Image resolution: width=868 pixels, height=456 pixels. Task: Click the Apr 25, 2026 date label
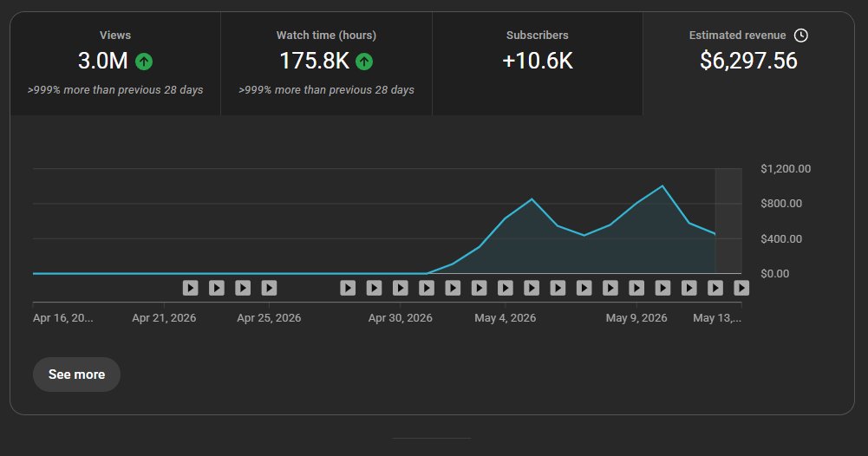point(269,317)
